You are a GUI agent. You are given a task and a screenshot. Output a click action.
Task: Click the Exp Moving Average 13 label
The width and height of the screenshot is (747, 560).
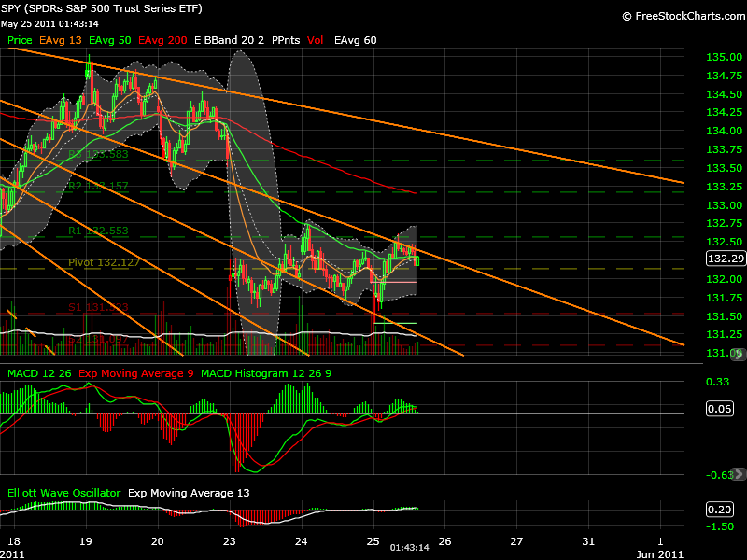[x=189, y=492]
